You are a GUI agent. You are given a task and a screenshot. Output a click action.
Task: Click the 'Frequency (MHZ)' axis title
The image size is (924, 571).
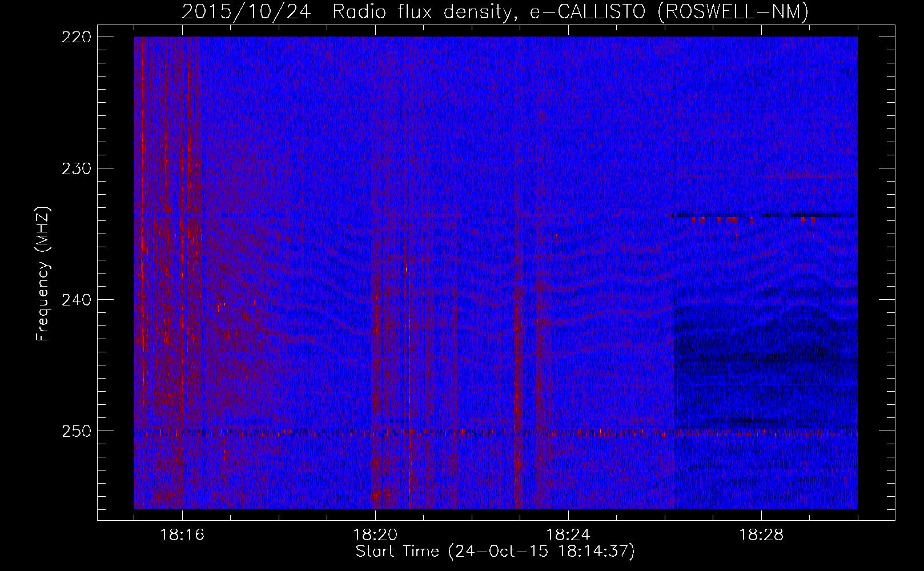tap(43, 274)
